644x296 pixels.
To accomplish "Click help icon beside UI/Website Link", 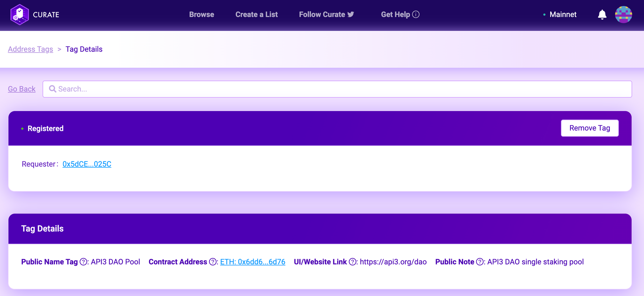I will pyautogui.click(x=353, y=262).
